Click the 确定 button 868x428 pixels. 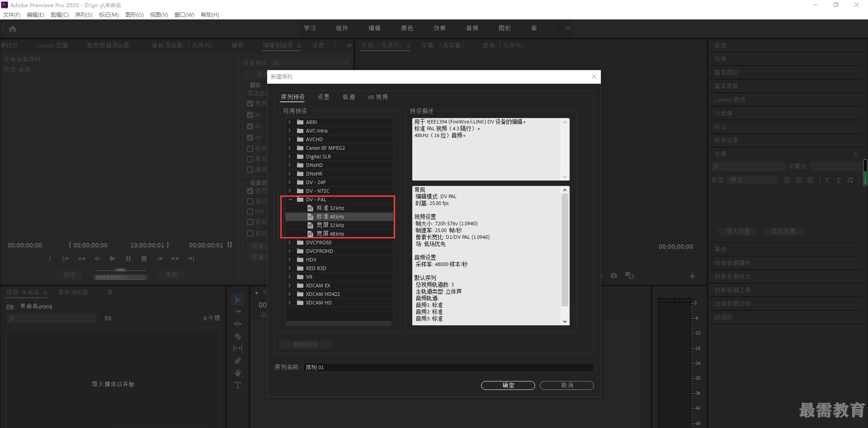pos(508,385)
